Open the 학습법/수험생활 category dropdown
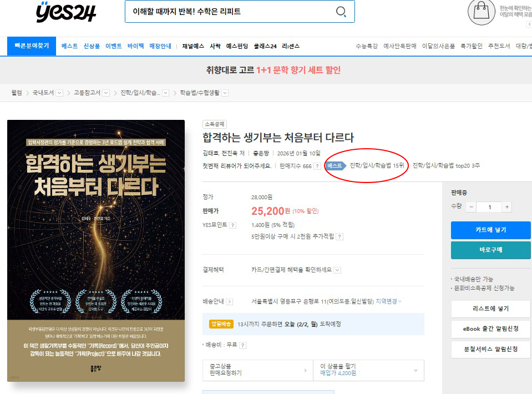The image size is (532, 394). 225,93
